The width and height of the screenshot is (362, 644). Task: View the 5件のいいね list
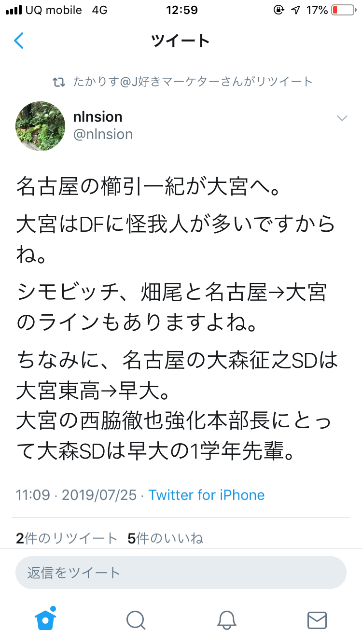(x=165, y=538)
